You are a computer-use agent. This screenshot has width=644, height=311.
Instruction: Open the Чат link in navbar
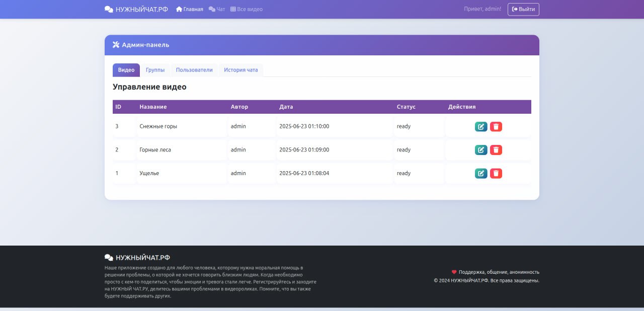(217, 9)
